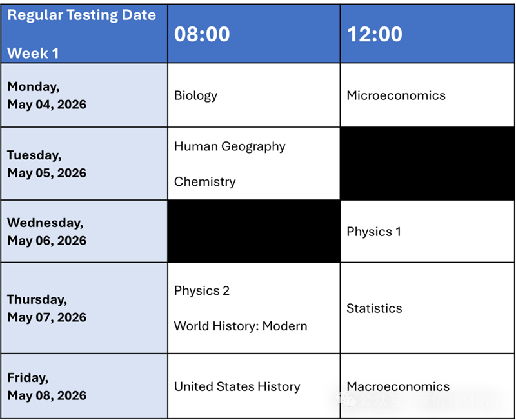The height and width of the screenshot is (420, 516).
Task: Click the black Thursday 08:00 cell
Action: click(253, 308)
